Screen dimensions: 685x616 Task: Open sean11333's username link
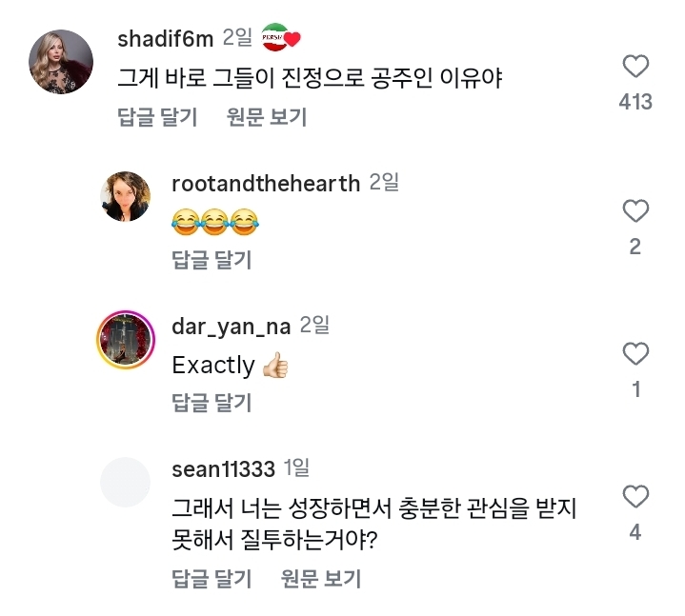coord(224,468)
